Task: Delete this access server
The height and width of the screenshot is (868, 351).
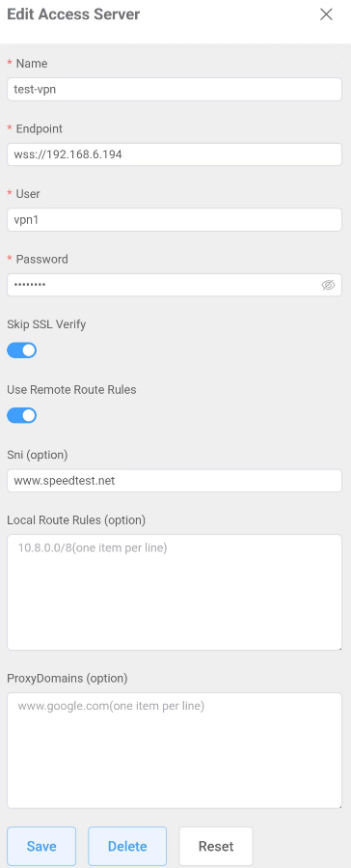Action: (127, 846)
